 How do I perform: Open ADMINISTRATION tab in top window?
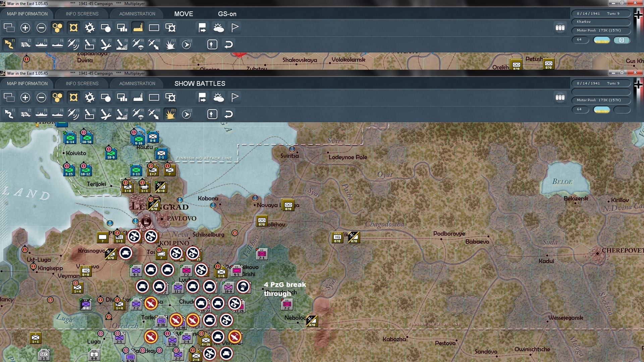click(x=137, y=14)
